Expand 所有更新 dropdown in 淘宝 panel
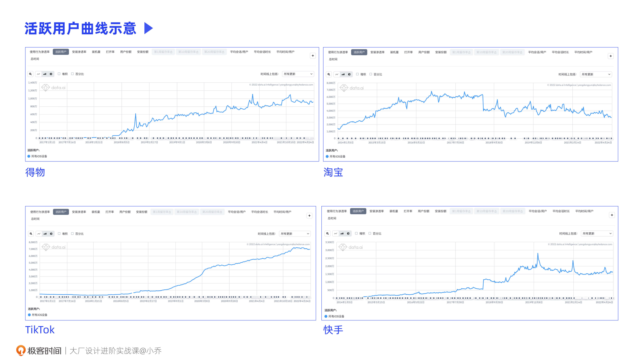The height and width of the screenshot is (364, 642). coord(596,74)
